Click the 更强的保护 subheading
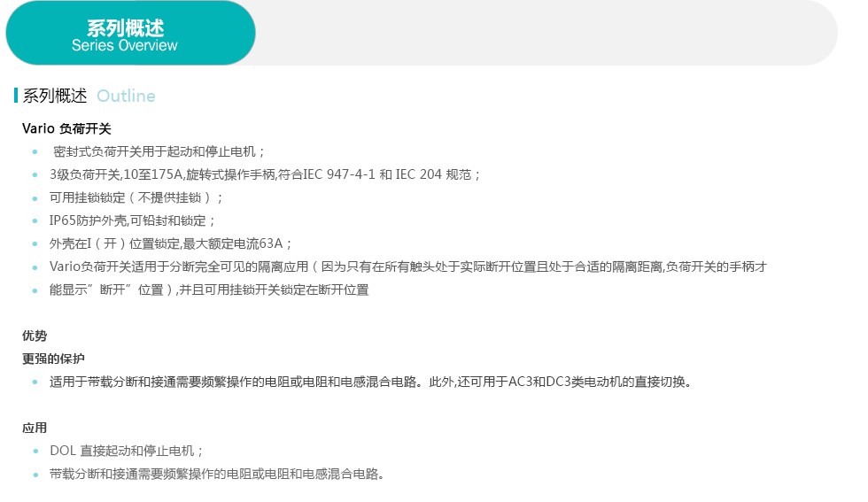Screen dimensions: 868x502 [x=53, y=359]
